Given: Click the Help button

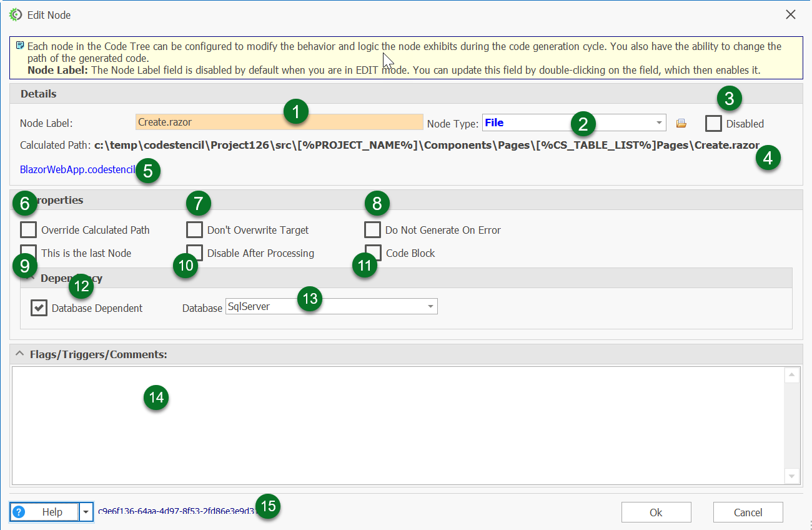Looking at the screenshot, I should pos(45,512).
